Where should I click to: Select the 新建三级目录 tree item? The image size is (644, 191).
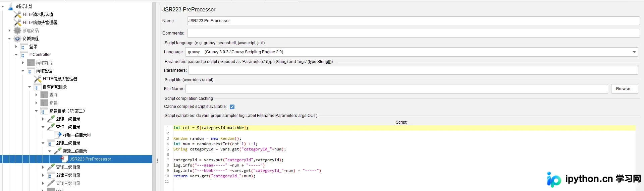click(x=68, y=175)
